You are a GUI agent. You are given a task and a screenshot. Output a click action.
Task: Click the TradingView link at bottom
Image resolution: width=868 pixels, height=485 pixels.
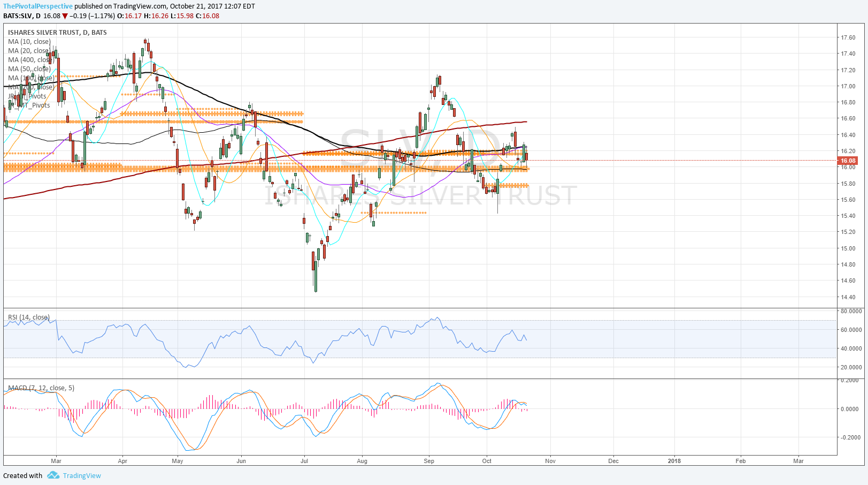point(82,475)
